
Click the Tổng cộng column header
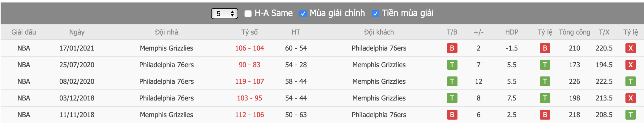point(574,32)
